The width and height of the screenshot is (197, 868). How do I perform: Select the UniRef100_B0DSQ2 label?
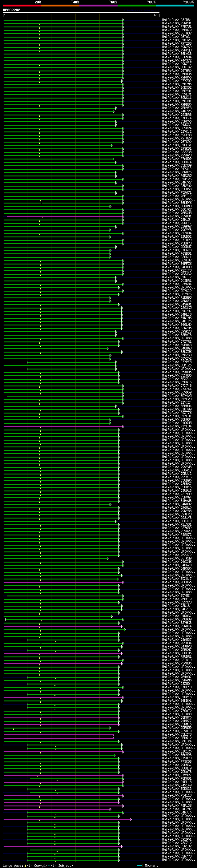pos(177,88)
